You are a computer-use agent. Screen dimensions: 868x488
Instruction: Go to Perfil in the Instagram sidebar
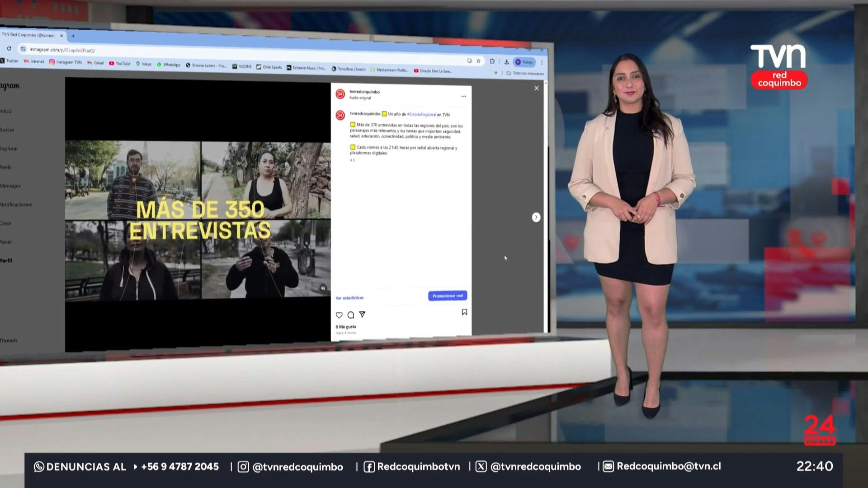click(6, 261)
